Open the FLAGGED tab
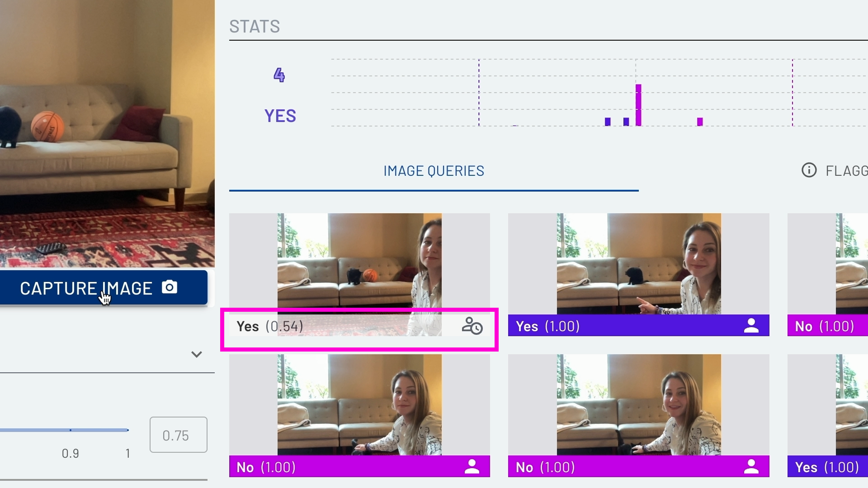868x488 pixels. click(x=846, y=171)
